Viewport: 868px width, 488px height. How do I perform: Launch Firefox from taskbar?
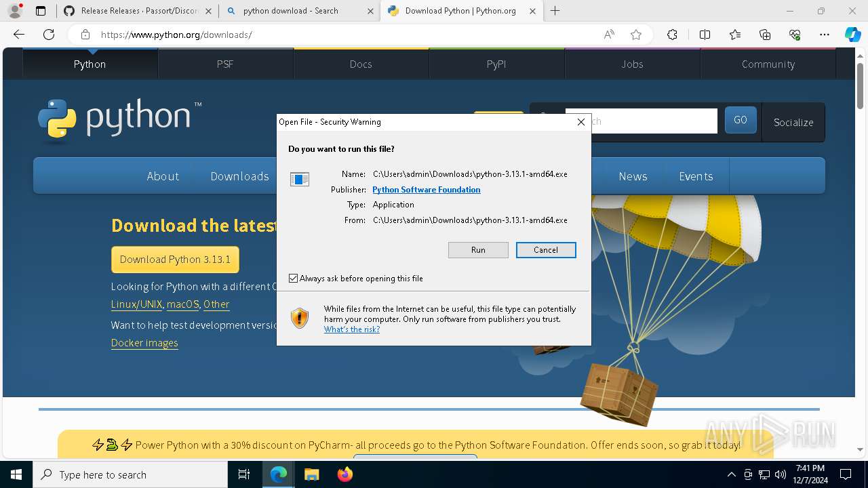[344, 474]
